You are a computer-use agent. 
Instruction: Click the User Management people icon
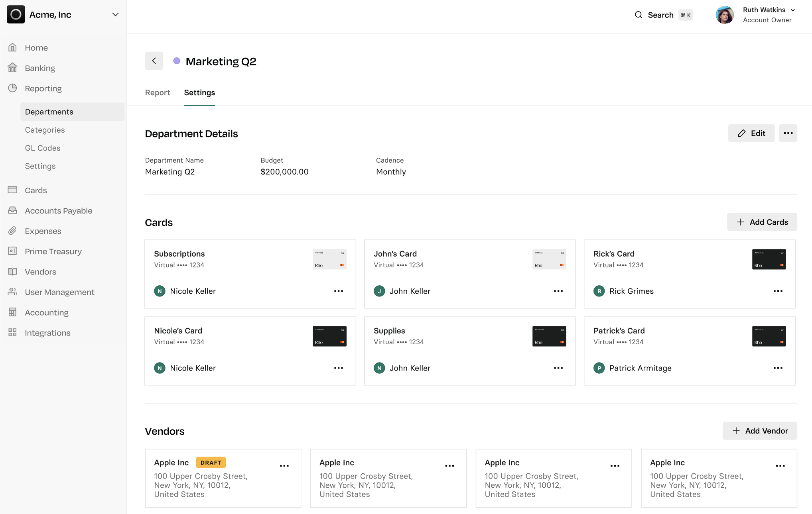[12, 292]
